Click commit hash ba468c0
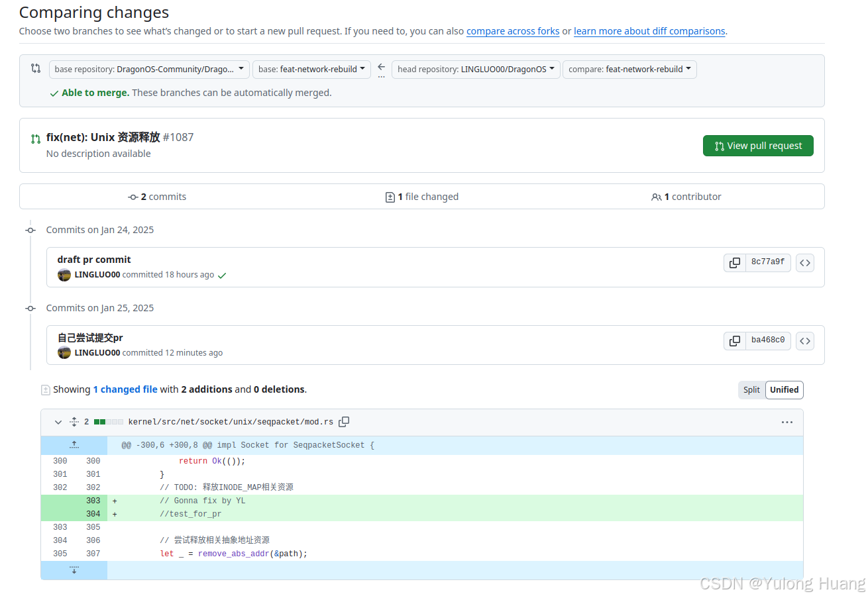 tap(768, 341)
